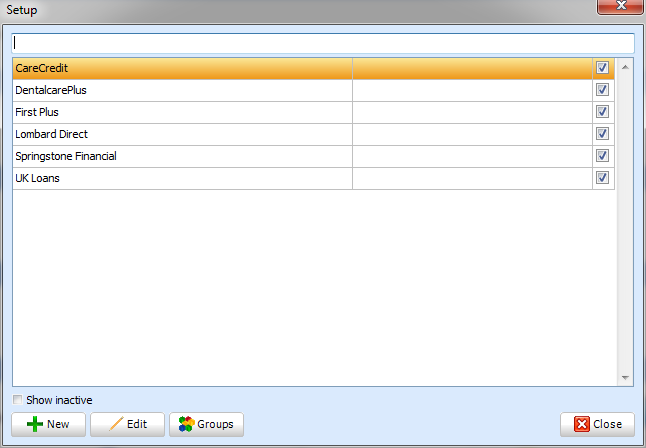Select the Springstone Financial row

point(314,156)
